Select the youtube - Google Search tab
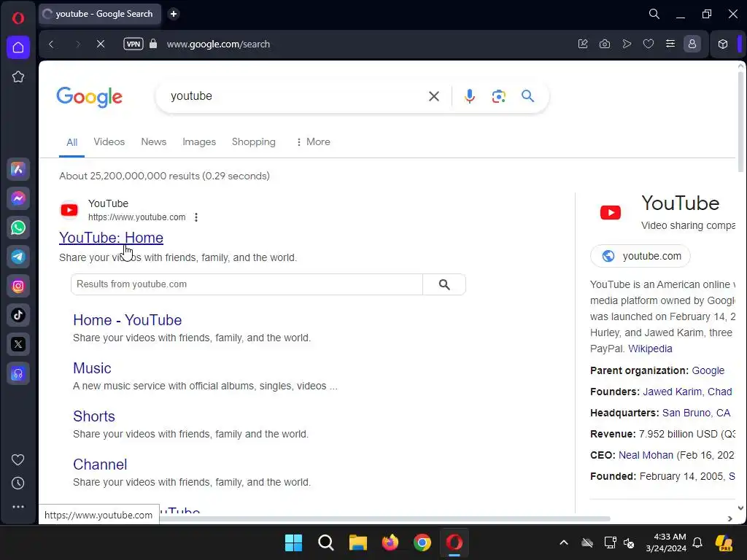The image size is (747, 560). tap(99, 14)
